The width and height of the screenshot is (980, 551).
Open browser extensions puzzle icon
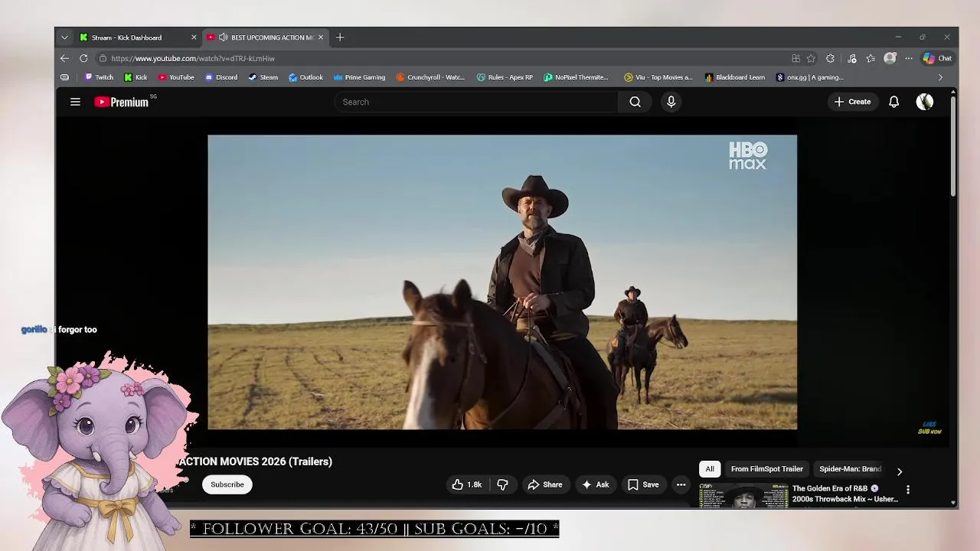coord(830,58)
